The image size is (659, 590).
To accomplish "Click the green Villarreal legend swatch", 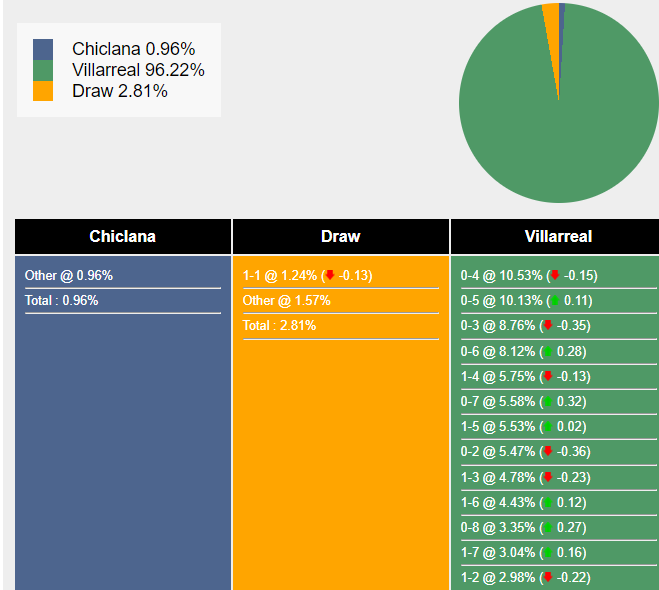I will (43, 70).
